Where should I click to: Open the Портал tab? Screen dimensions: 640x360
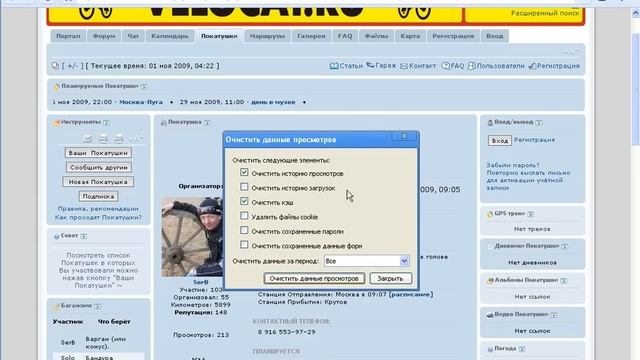pyautogui.click(x=68, y=36)
